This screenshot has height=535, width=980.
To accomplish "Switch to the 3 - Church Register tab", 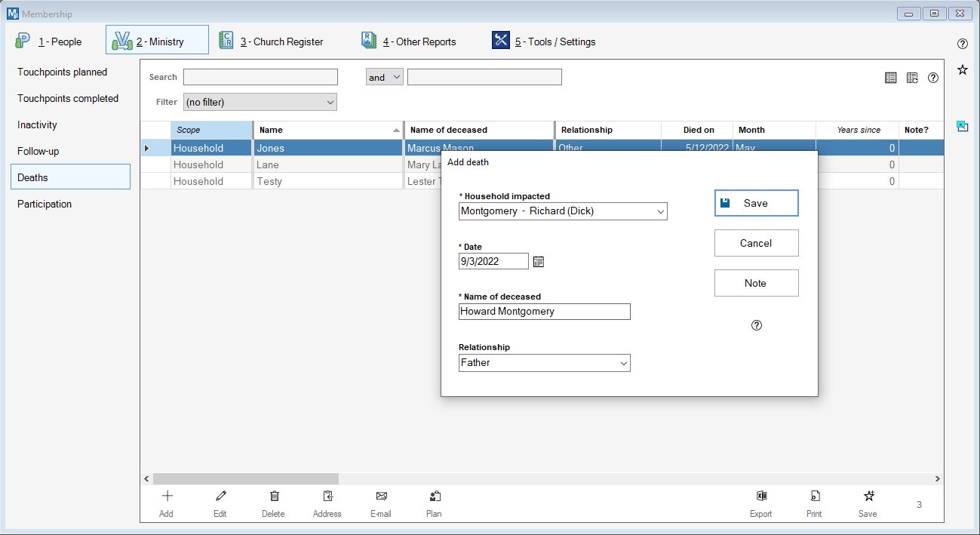I will [272, 42].
